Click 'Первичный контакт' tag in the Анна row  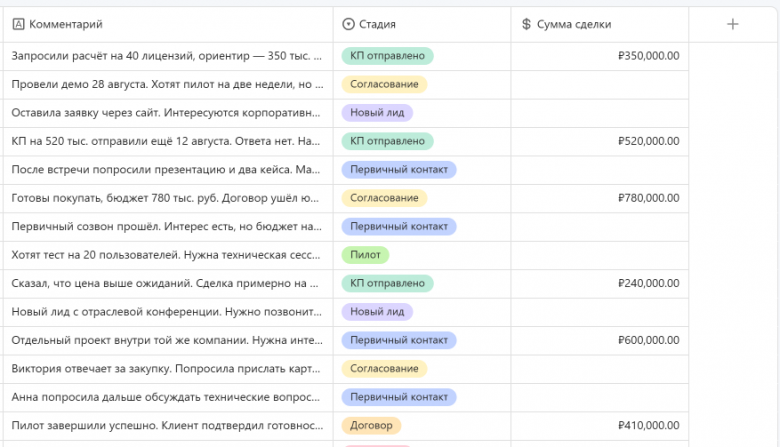(399, 397)
